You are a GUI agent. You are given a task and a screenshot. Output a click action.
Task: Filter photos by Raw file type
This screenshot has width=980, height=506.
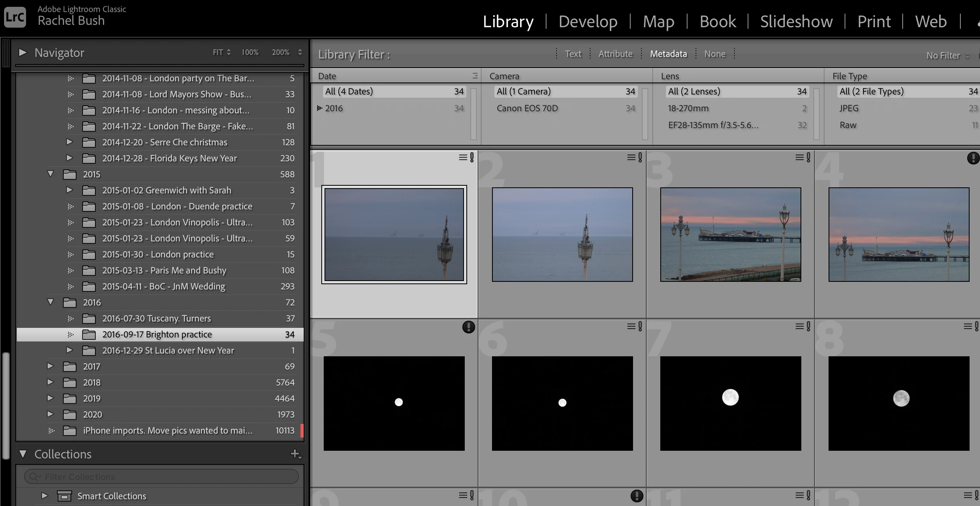point(848,125)
